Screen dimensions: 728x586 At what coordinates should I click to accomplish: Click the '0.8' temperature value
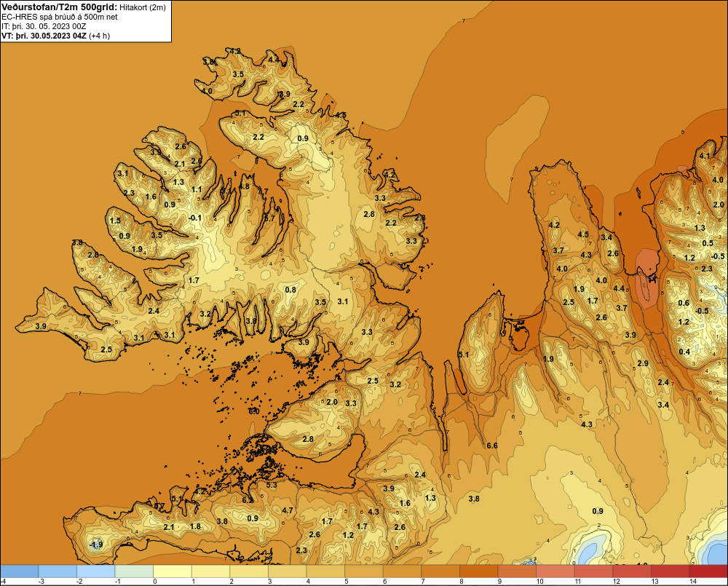(290, 290)
